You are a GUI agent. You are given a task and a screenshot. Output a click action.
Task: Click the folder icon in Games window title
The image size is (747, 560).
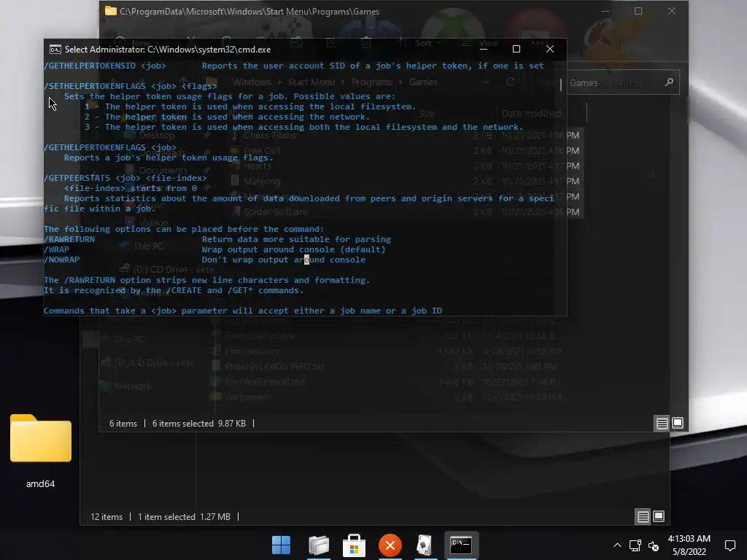point(111,12)
